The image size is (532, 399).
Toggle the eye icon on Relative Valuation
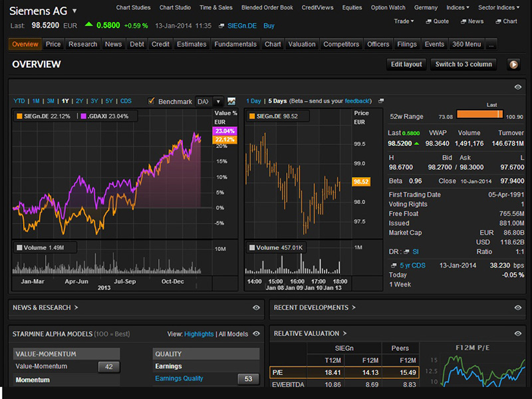coord(517,334)
